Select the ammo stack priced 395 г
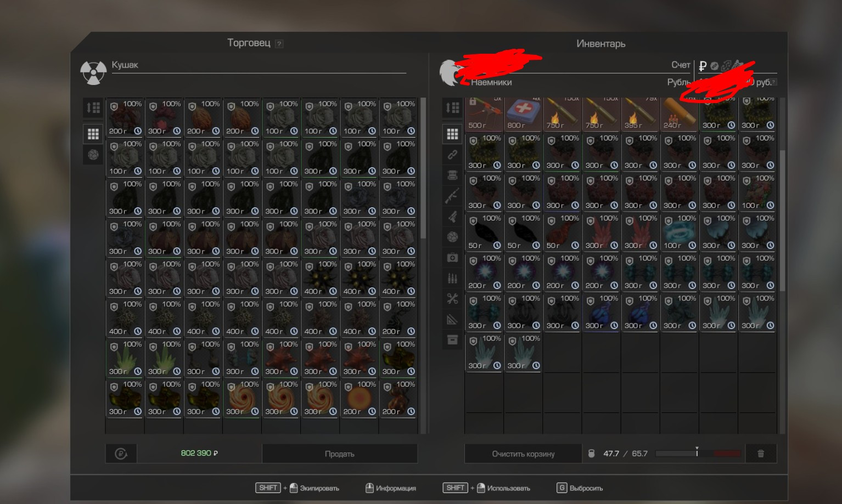This screenshot has width=842, height=504. (640, 115)
